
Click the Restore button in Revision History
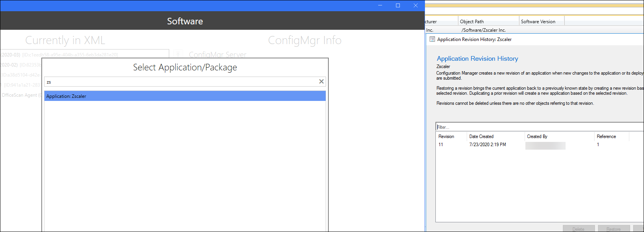point(613,229)
